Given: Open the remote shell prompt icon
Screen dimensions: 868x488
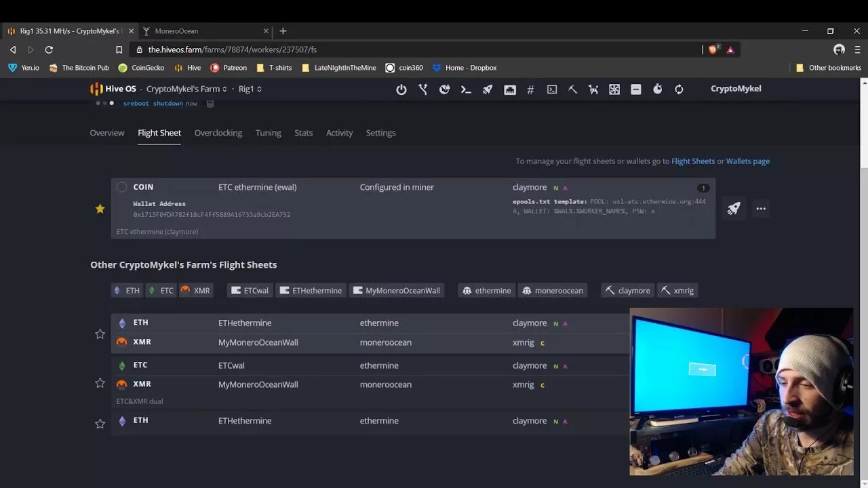Looking at the screenshot, I should [x=466, y=89].
